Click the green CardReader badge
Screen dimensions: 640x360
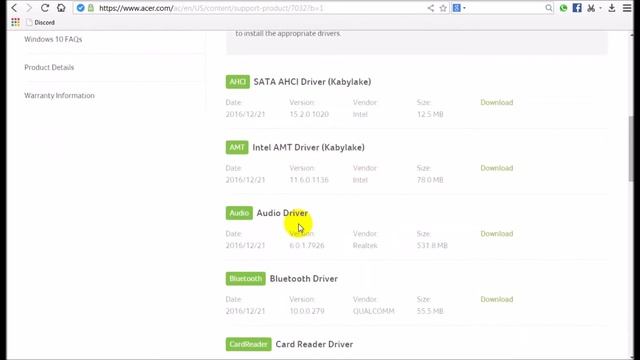248,344
